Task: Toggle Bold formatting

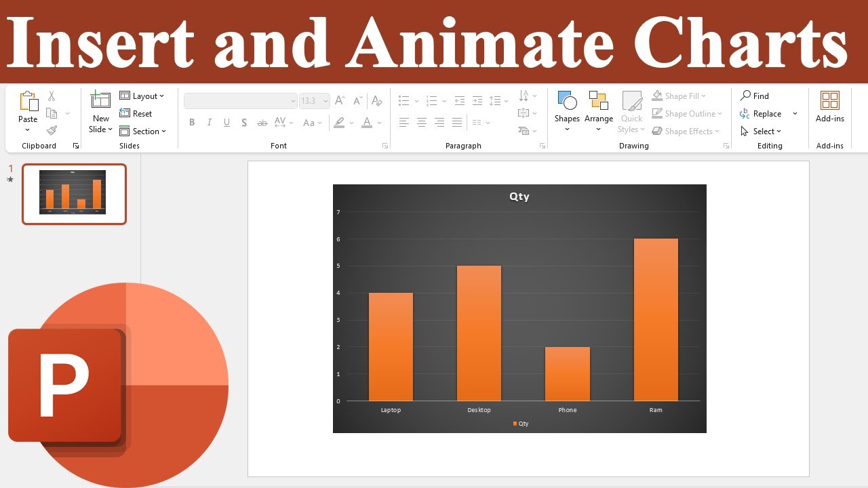Action: [192, 123]
